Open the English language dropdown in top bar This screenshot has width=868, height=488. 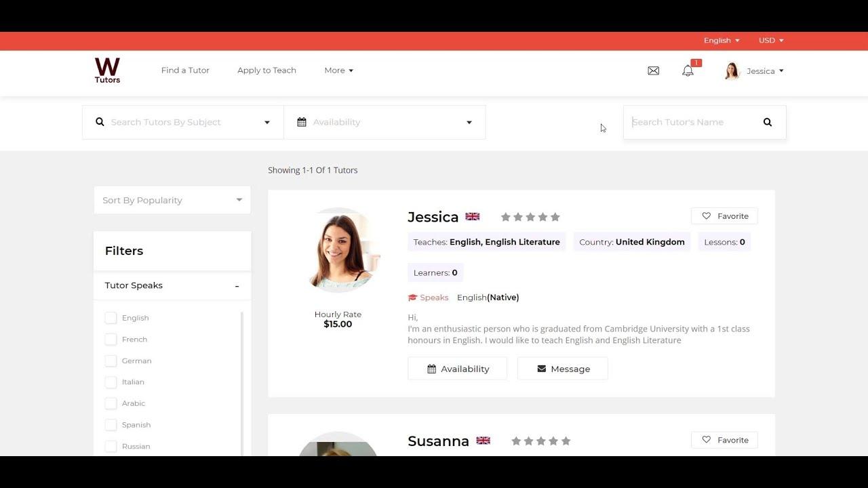(x=722, y=41)
